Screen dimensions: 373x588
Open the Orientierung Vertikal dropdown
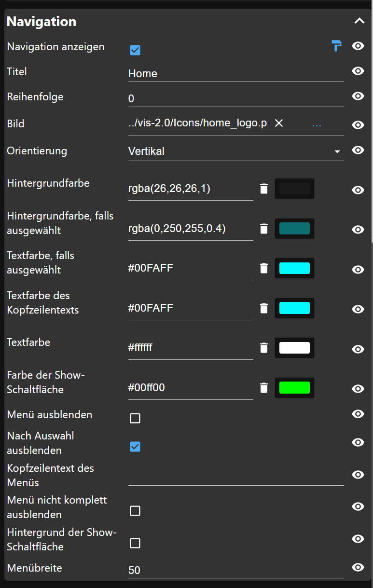[236, 151]
